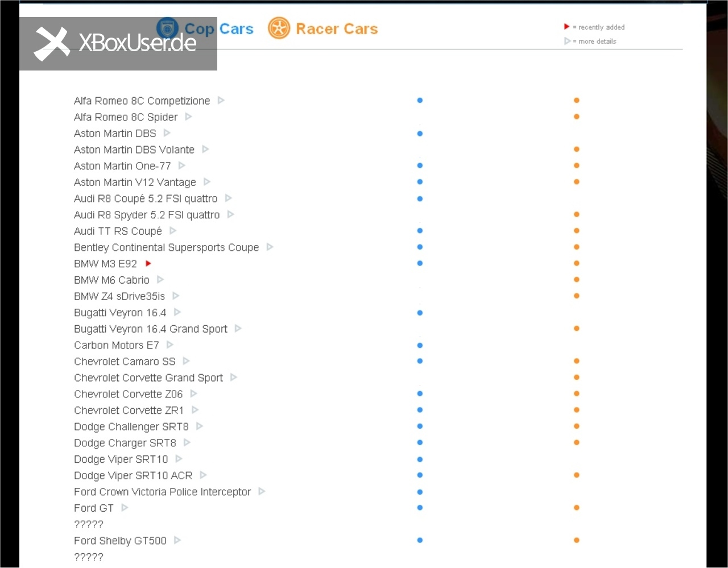
Task: Open Ford Crown Victoria Police Interceptor entry
Action: click(x=162, y=492)
